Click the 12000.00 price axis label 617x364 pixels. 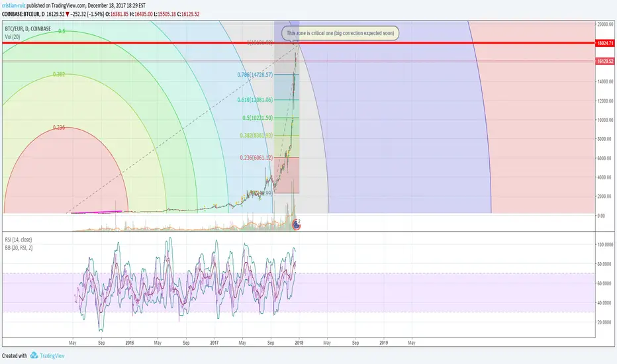tap(605, 101)
